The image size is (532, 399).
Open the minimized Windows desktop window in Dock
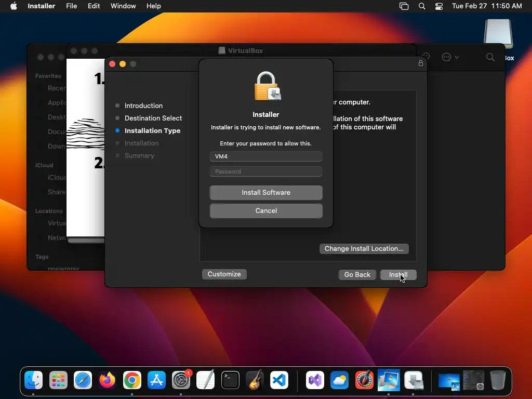pyautogui.click(x=448, y=381)
